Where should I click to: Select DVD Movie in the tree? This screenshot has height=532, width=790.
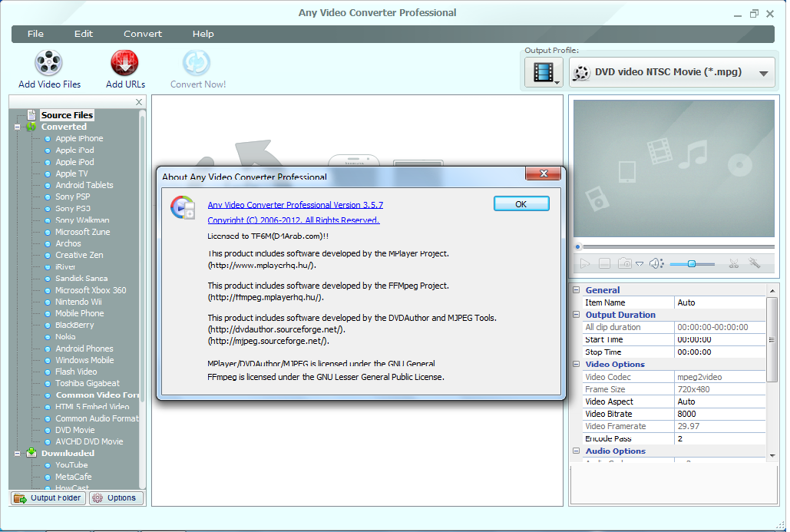point(75,430)
